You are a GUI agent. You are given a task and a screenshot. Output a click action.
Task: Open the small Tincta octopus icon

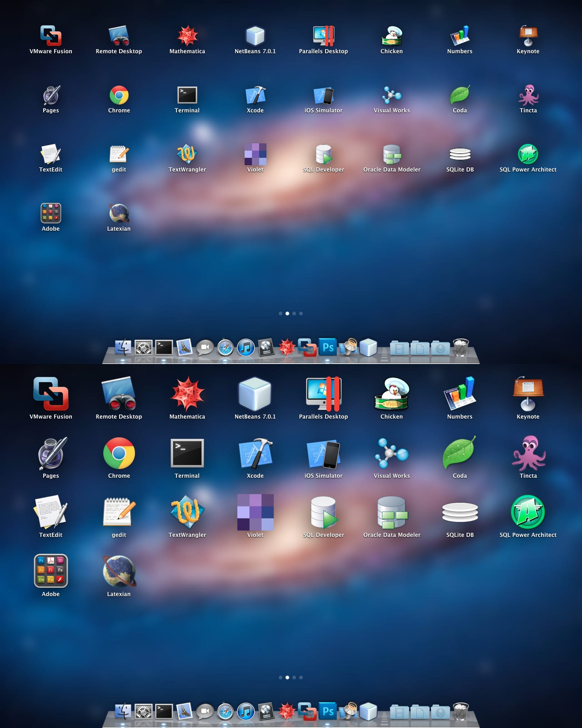(528, 95)
